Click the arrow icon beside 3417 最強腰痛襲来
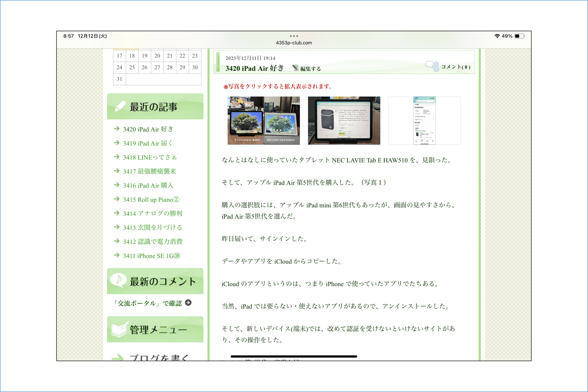 point(116,171)
